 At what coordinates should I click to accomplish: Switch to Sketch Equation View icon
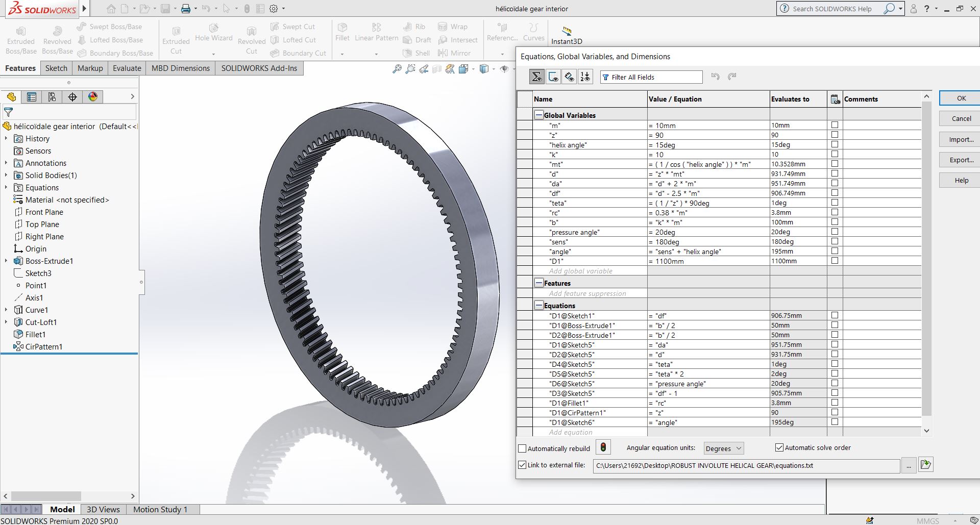(553, 77)
